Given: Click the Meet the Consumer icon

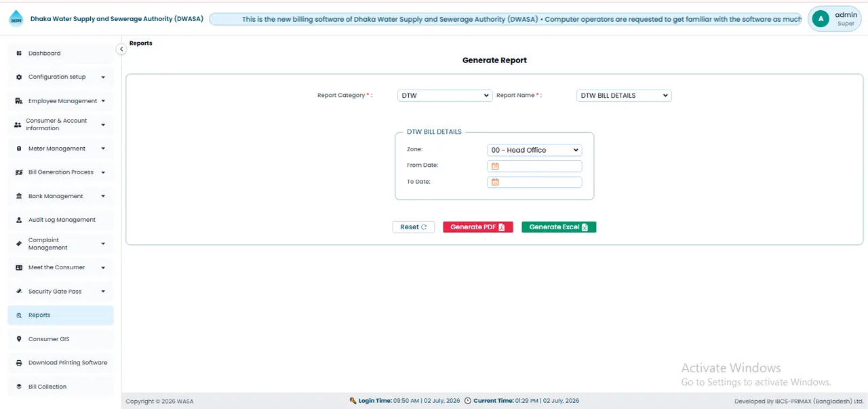Looking at the screenshot, I should (x=19, y=267).
